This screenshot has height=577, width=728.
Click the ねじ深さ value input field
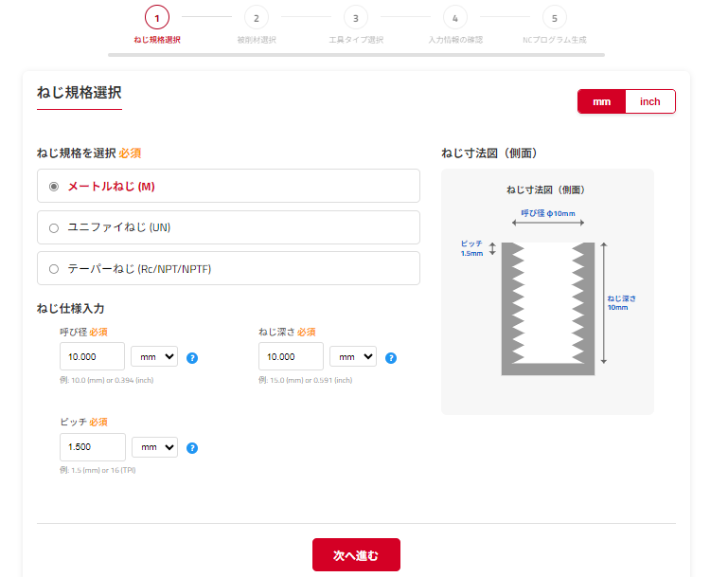pyautogui.click(x=291, y=357)
